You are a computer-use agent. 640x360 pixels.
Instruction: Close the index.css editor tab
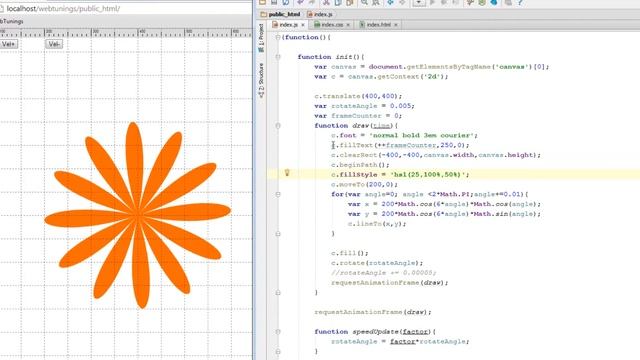click(348, 25)
